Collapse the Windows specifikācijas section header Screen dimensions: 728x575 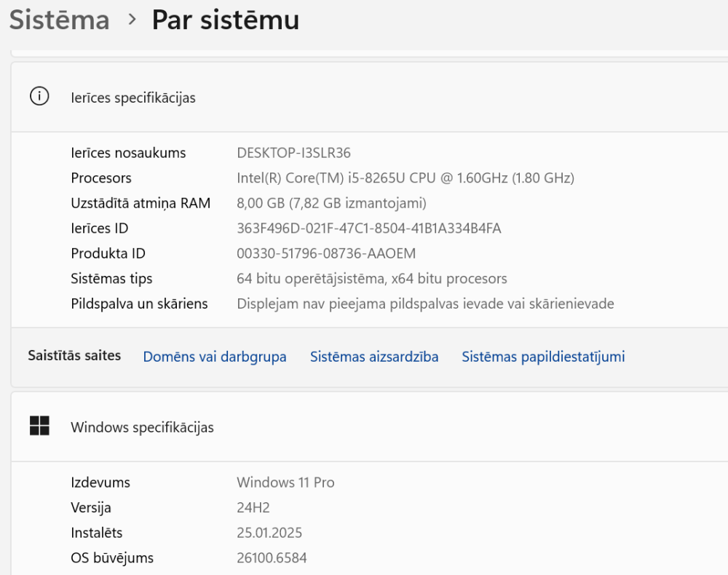pyautogui.click(x=364, y=427)
